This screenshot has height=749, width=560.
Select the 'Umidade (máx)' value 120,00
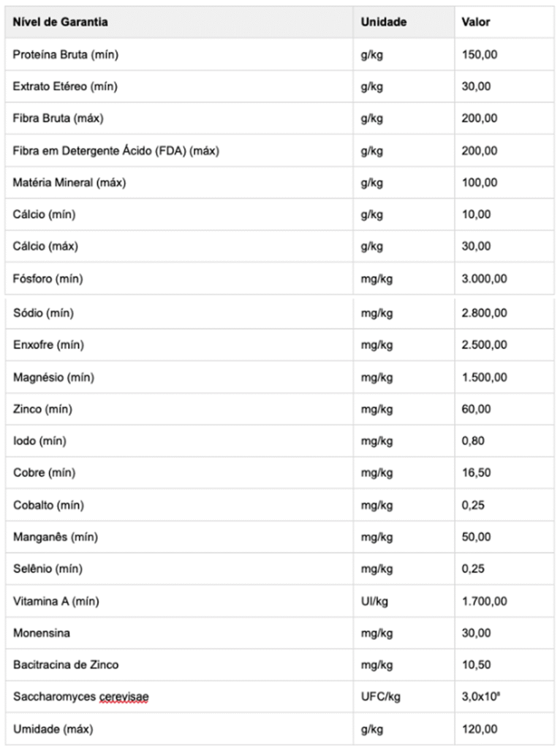[480, 729]
